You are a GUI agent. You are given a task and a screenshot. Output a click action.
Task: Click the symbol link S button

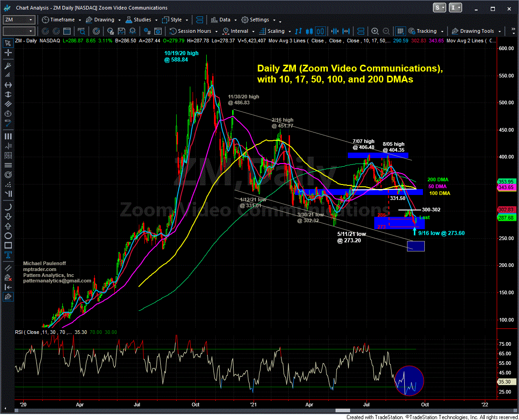[x=439, y=8]
